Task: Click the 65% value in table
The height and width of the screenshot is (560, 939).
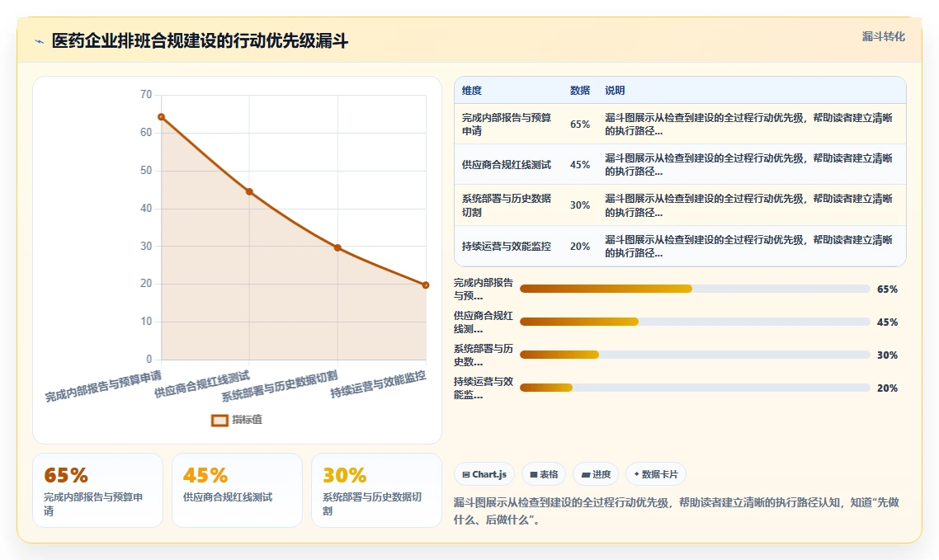Action: (580, 125)
